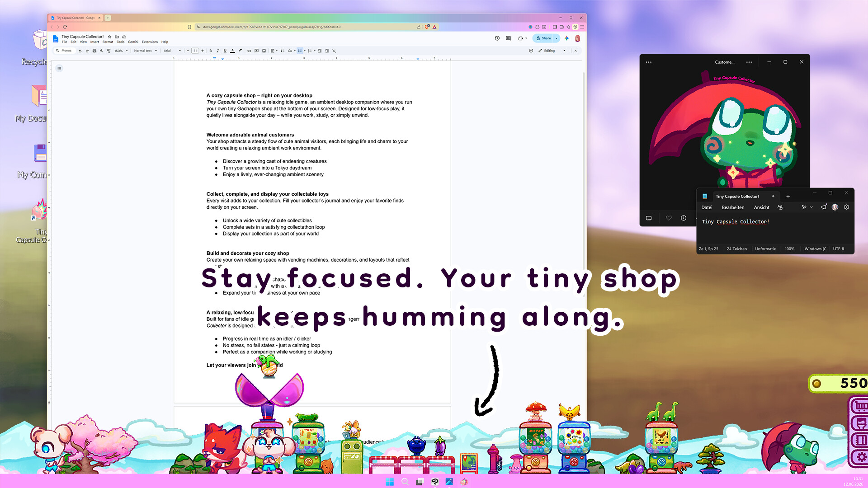Open the Windows Start menu

tap(389, 482)
